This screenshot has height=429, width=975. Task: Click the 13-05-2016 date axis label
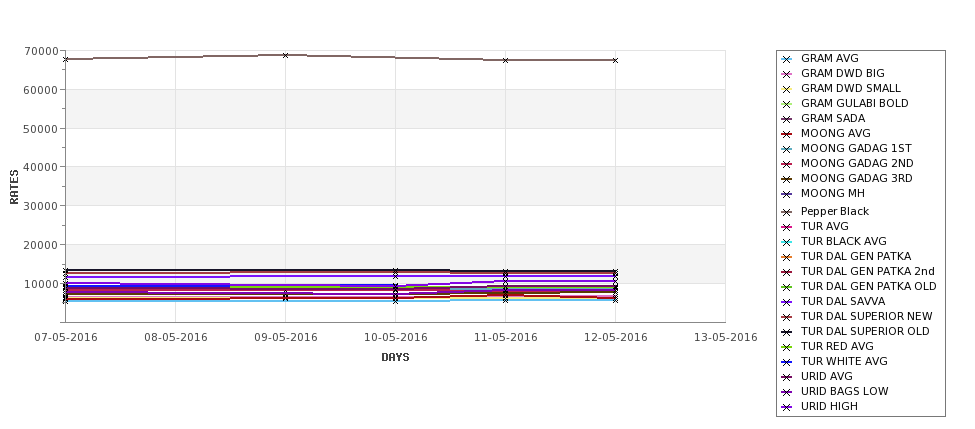(x=726, y=337)
